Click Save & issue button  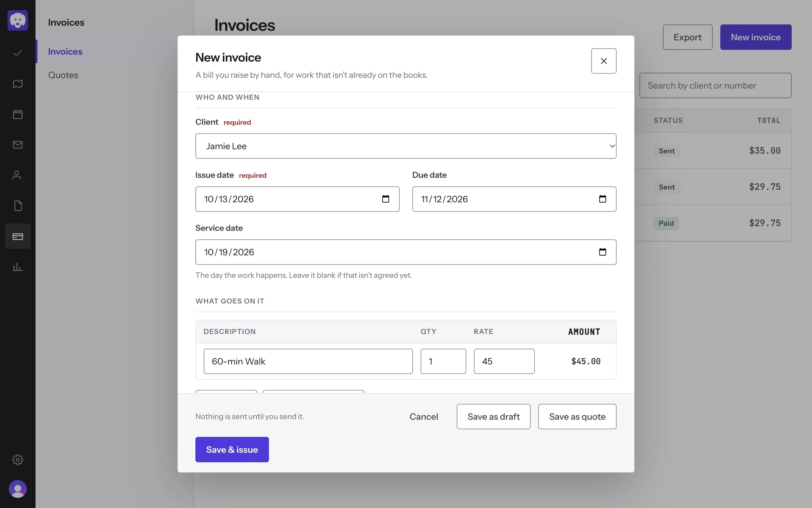click(232, 450)
